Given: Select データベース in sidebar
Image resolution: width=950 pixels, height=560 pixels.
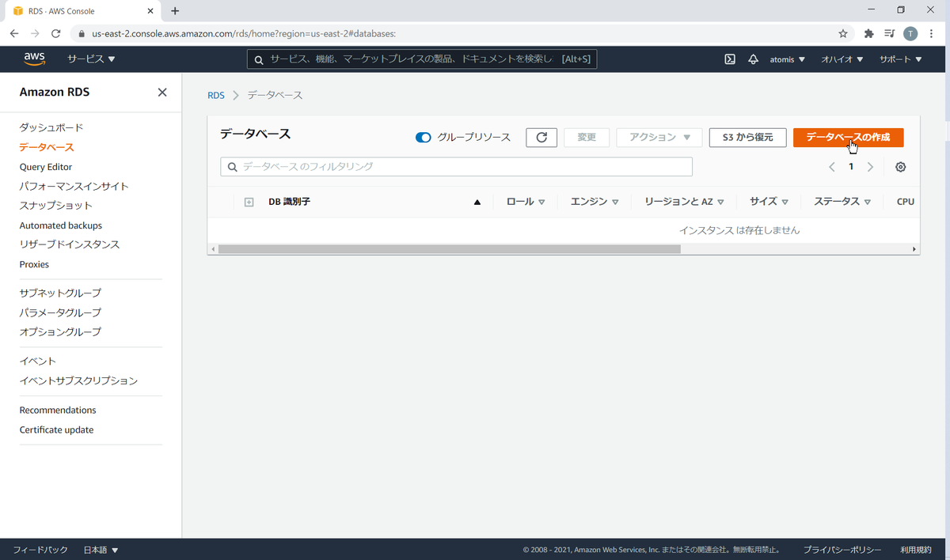Looking at the screenshot, I should point(47,147).
